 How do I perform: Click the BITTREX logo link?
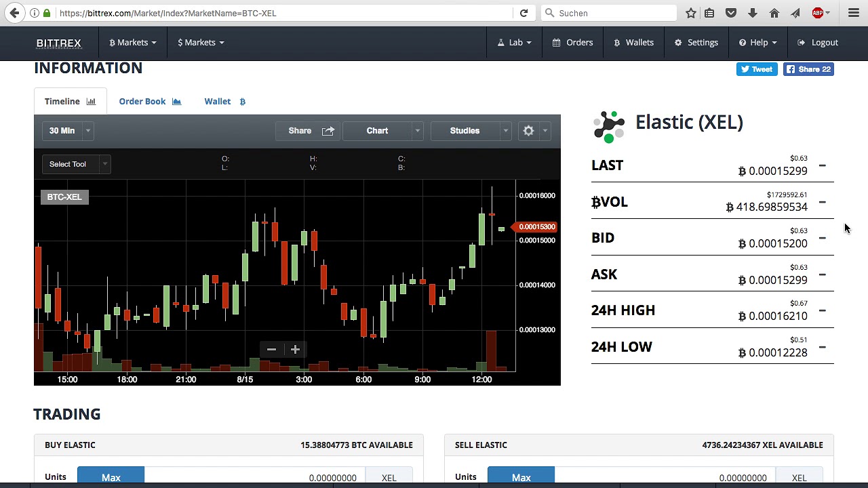59,43
